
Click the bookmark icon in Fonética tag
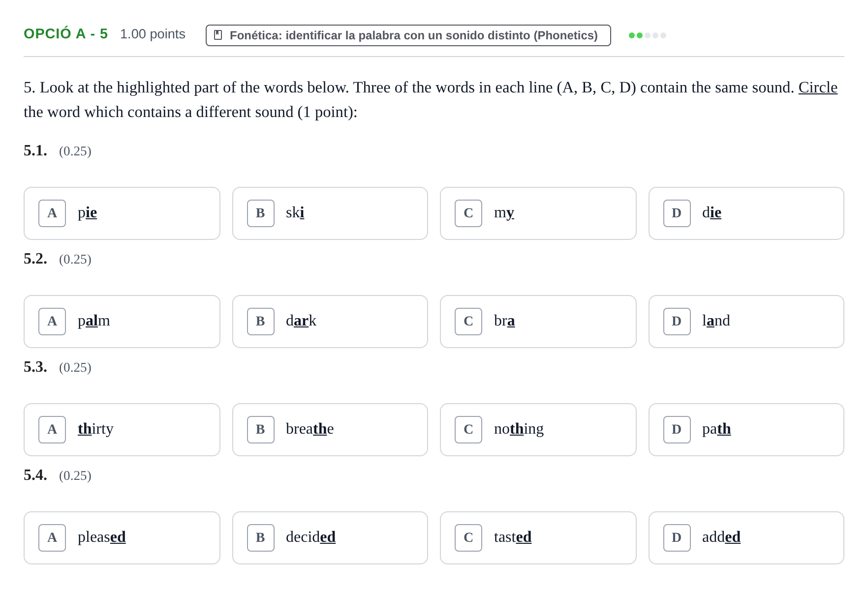point(218,35)
